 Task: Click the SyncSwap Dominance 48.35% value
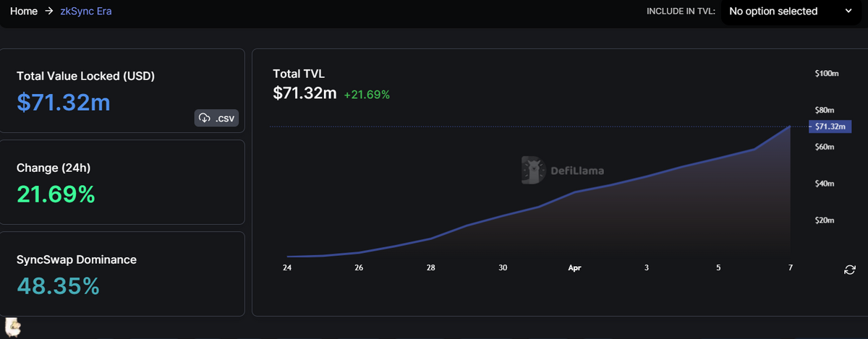click(58, 286)
